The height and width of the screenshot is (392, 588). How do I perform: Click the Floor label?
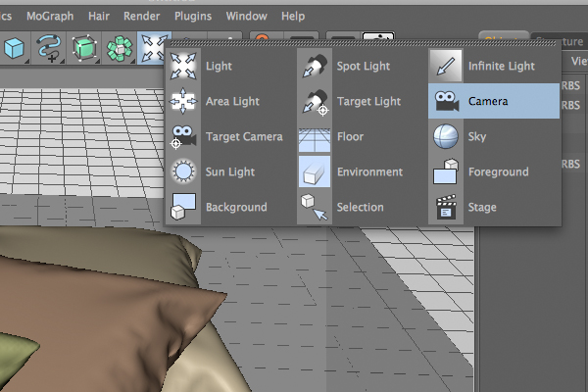tap(350, 136)
